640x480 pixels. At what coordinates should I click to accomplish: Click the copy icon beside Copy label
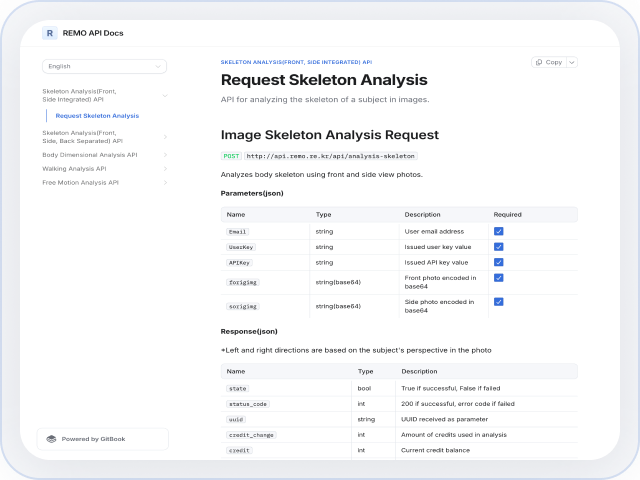539,62
